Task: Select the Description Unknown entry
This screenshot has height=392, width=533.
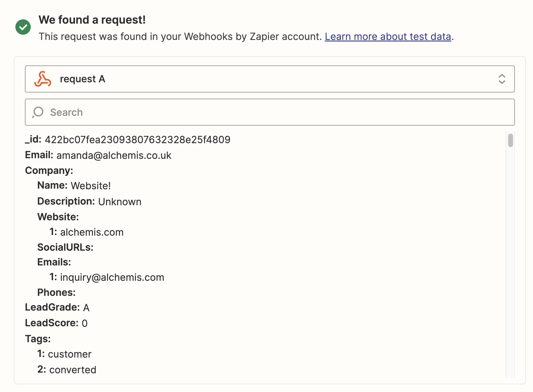Action: coord(89,202)
